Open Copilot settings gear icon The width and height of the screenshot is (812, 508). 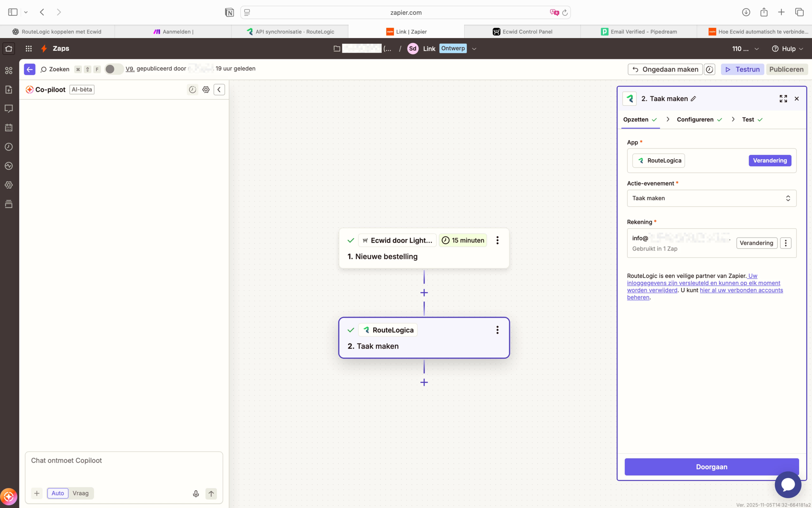click(x=206, y=90)
